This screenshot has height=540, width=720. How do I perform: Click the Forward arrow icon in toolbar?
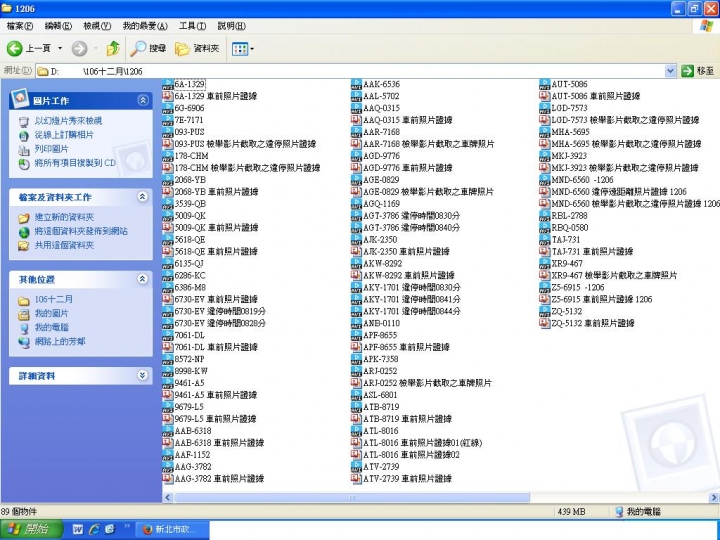(79, 48)
